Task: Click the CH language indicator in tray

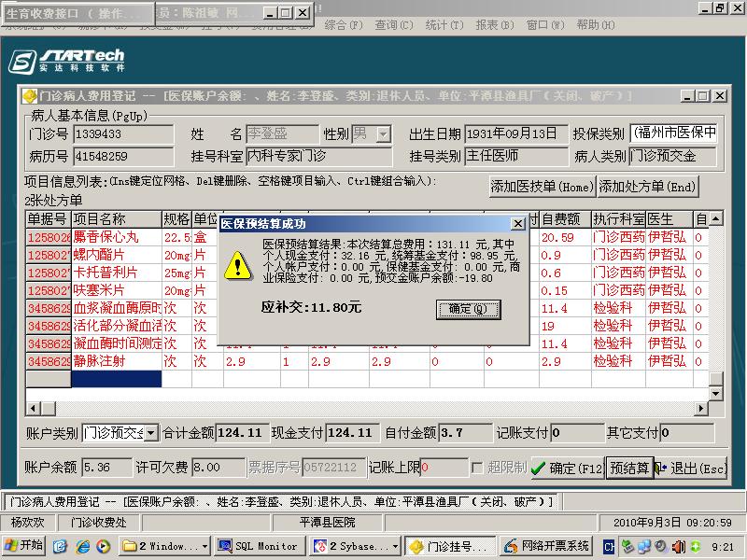Action: click(609, 547)
